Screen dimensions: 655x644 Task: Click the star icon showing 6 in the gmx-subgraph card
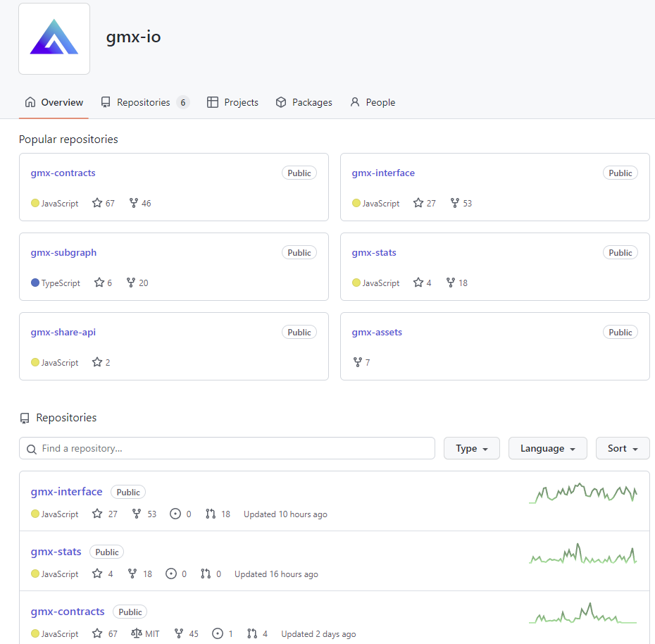tap(99, 283)
